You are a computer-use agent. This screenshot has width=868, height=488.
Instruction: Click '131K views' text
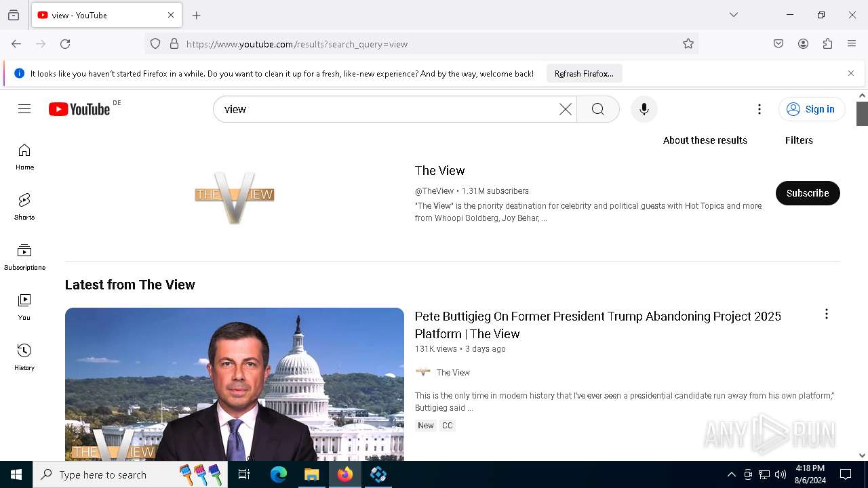click(436, 349)
